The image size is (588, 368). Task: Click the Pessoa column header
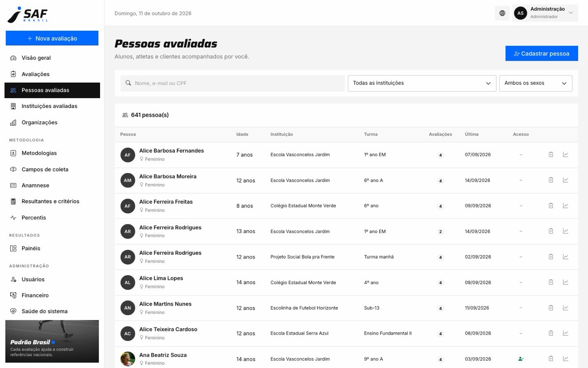pos(128,134)
